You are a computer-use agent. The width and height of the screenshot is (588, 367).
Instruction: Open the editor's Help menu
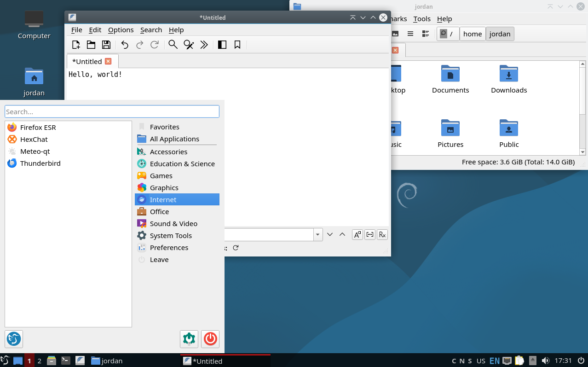(176, 30)
